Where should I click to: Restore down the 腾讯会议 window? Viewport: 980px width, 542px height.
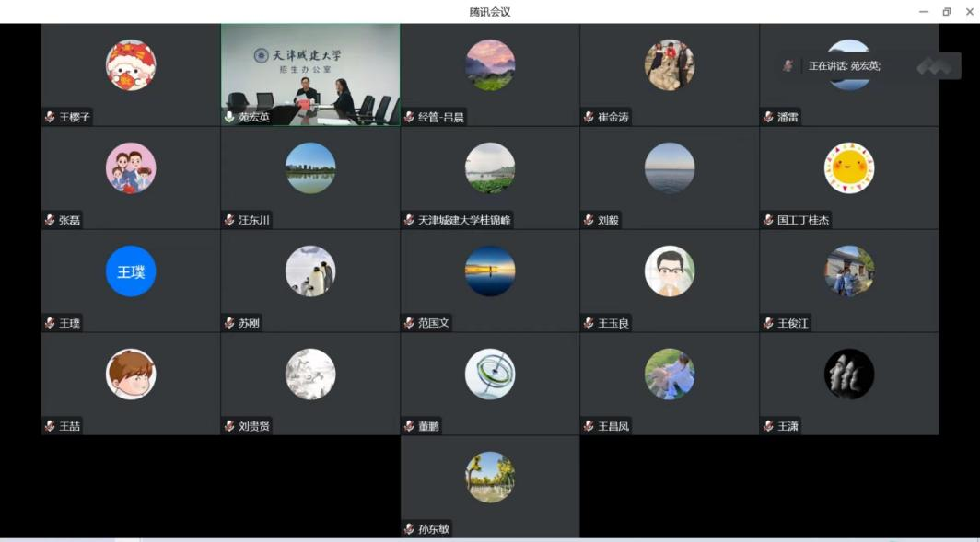pyautogui.click(x=946, y=12)
